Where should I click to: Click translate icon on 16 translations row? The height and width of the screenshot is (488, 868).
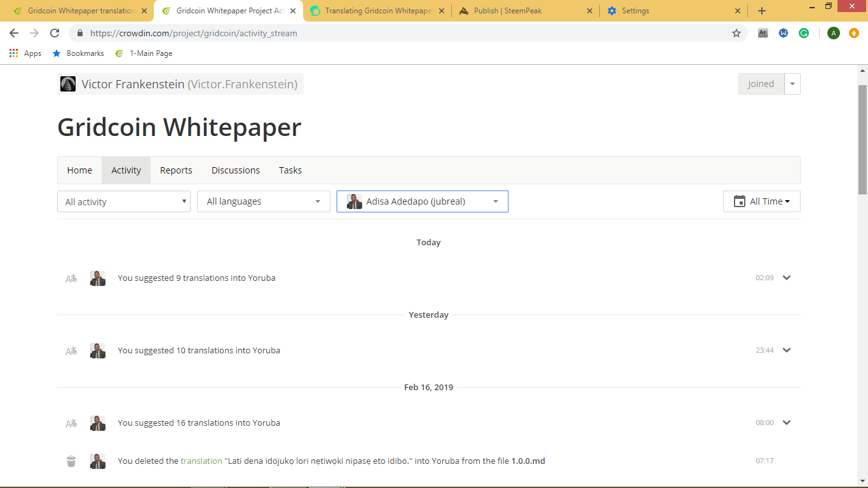pyautogui.click(x=71, y=423)
